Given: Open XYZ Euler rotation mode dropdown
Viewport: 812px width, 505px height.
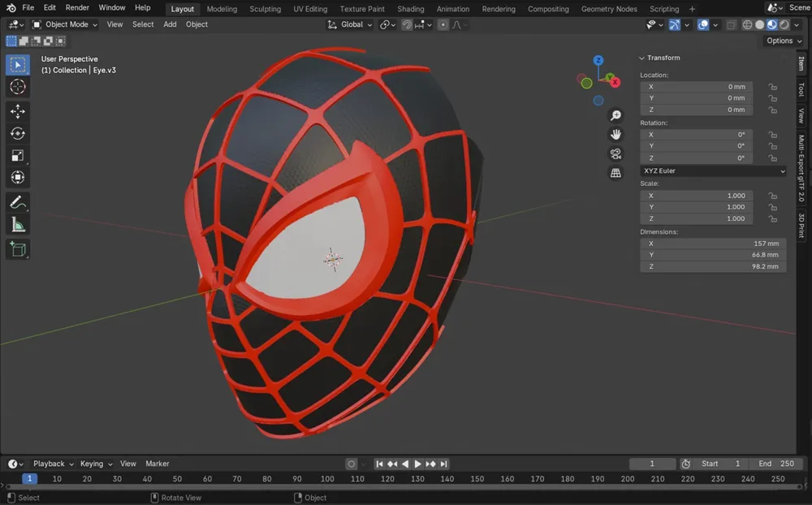Looking at the screenshot, I should tap(713, 171).
